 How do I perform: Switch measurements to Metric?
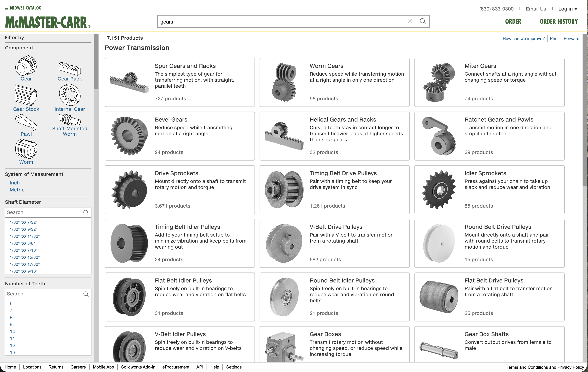coord(17,190)
